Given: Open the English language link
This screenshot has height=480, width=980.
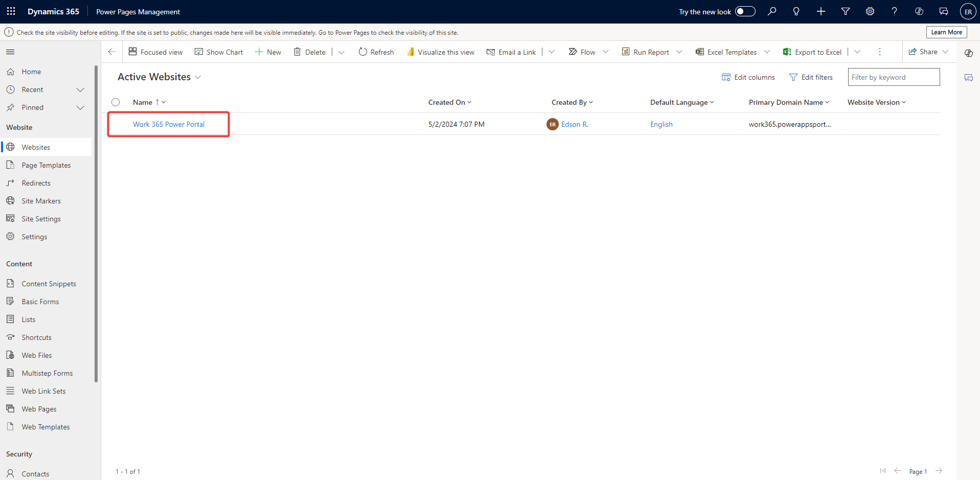Looking at the screenshot, I should (661, 124).
